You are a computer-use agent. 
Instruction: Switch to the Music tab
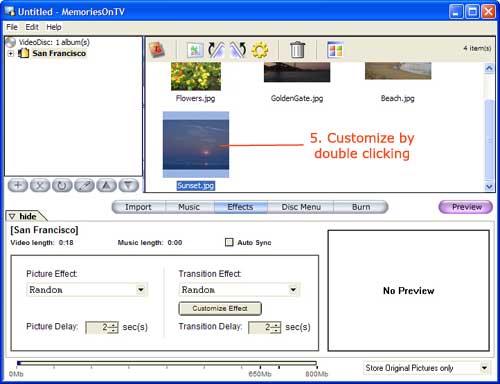[189, 207]
